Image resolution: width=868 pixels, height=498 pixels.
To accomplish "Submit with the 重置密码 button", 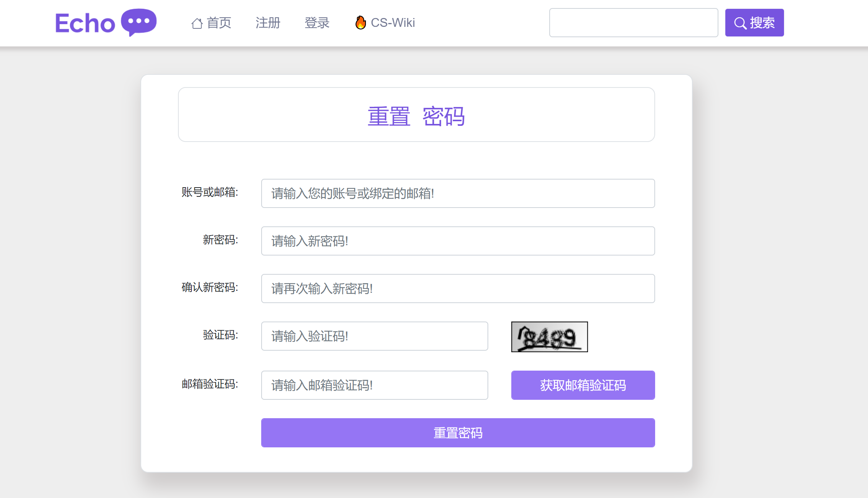I will point(458,433).
